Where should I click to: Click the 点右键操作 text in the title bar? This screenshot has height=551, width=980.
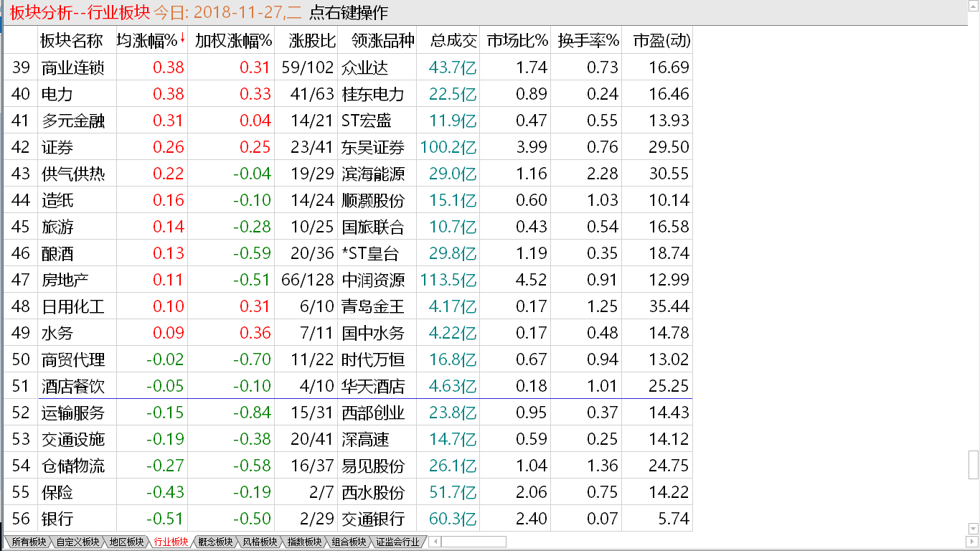tap(349, 12)
